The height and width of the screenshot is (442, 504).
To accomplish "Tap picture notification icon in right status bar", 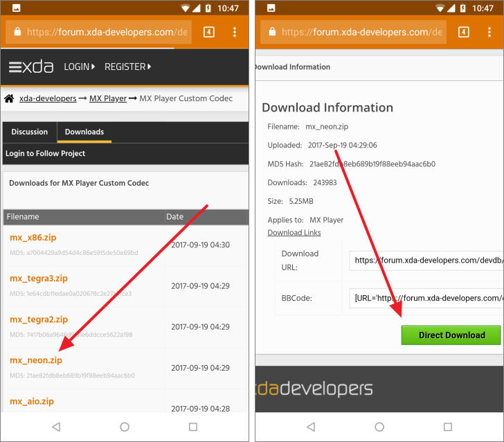I will [x=271, y=8].
